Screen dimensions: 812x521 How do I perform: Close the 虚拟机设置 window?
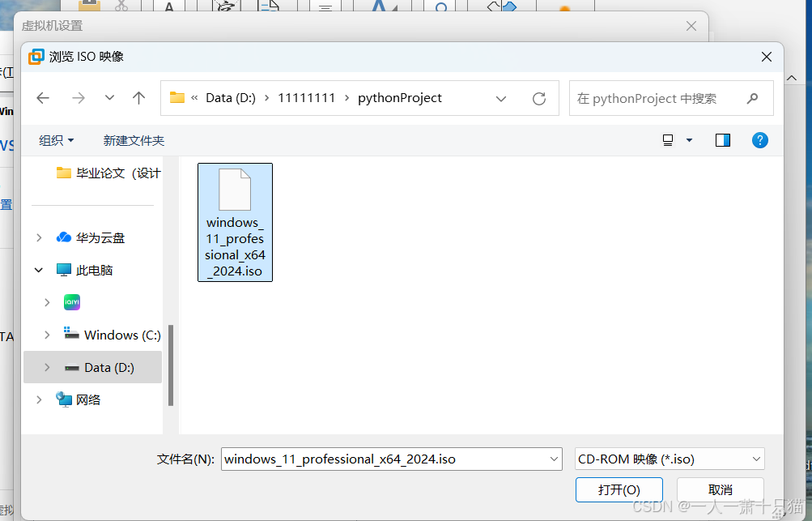click(x=691, y=26)
